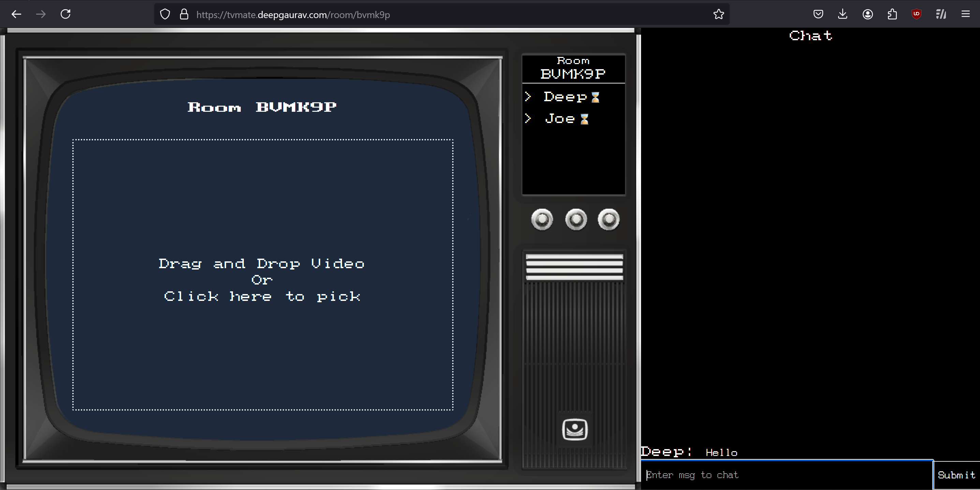Click the Chat panel heading
Image resolution: width=980 pixels, height=490 pixels.
(x=810, y=36)
